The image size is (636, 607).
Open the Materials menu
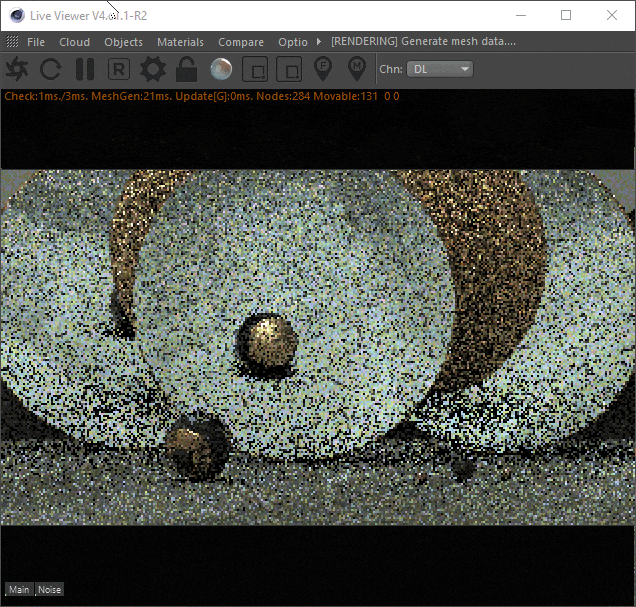coord(180,42)
